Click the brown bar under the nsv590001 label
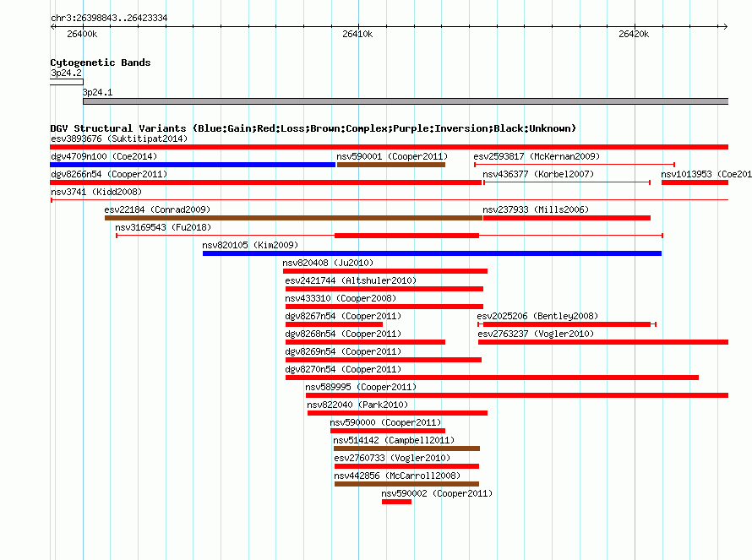This screenshot has height=560, width=752. (391, 165)
